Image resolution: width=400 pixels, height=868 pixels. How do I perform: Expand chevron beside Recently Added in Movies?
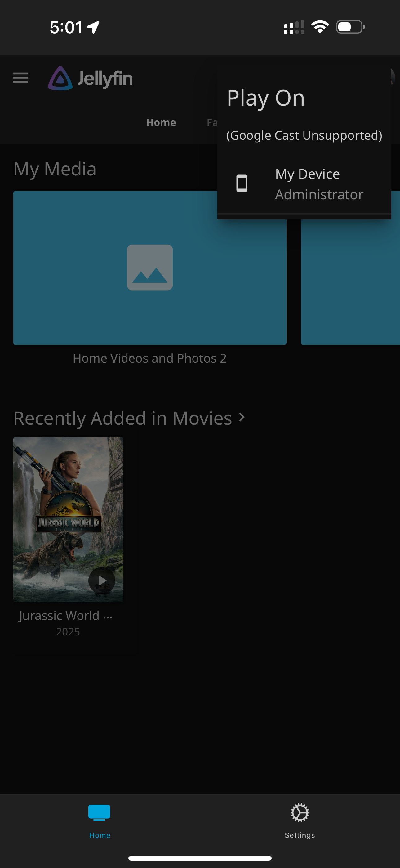242,418
